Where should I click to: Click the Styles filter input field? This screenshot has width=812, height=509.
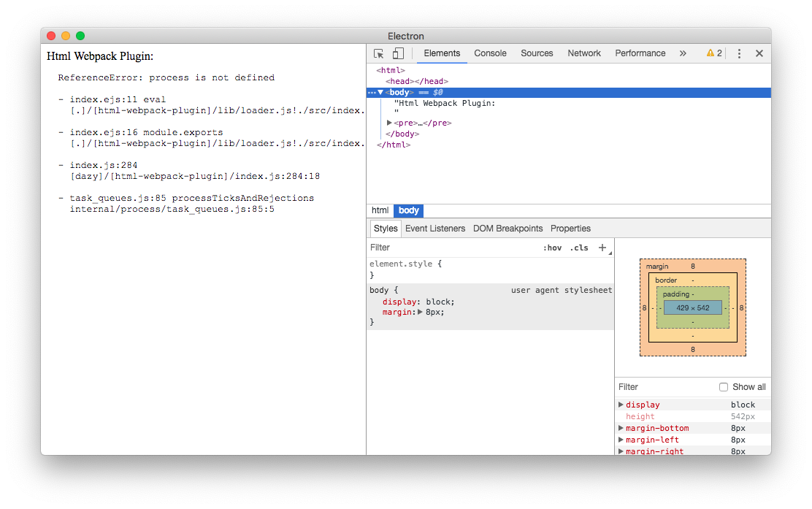tap(453, 248)
